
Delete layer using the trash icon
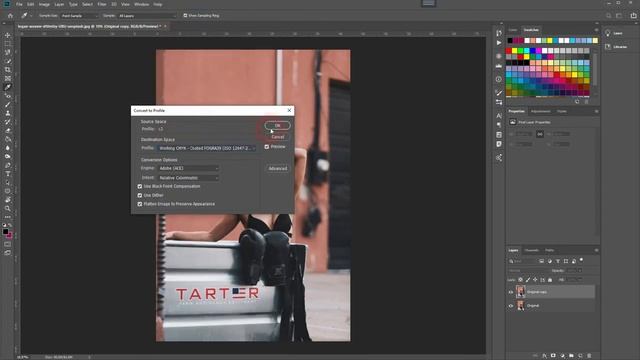coord(589,356)
